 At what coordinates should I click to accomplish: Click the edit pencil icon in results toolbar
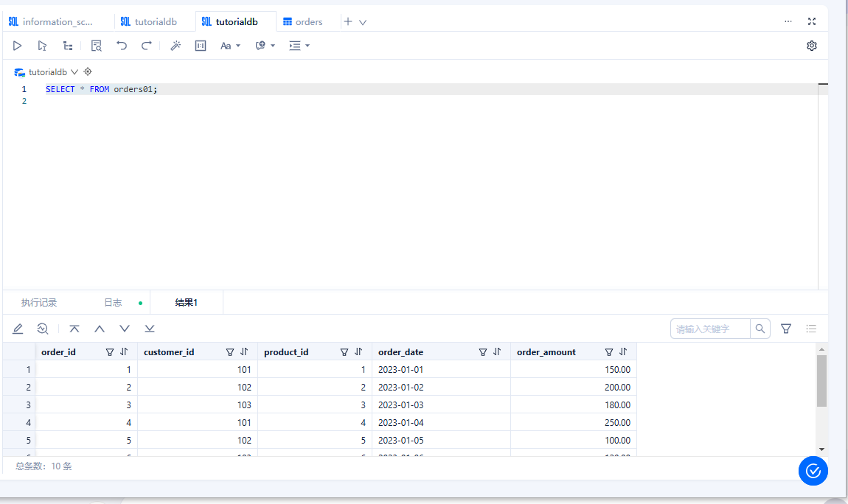18,329
